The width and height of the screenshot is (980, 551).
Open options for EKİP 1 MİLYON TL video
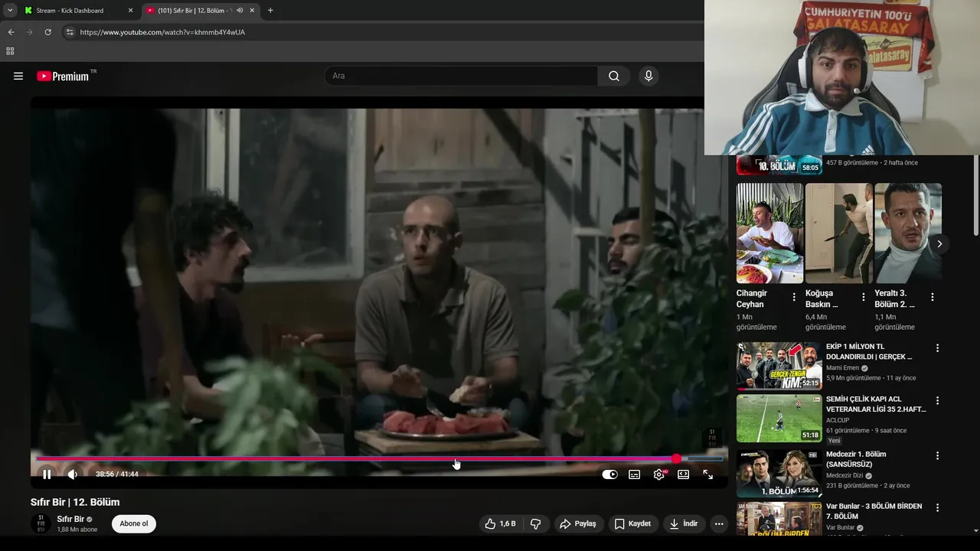pyautogui.click(x=937, y=348)
